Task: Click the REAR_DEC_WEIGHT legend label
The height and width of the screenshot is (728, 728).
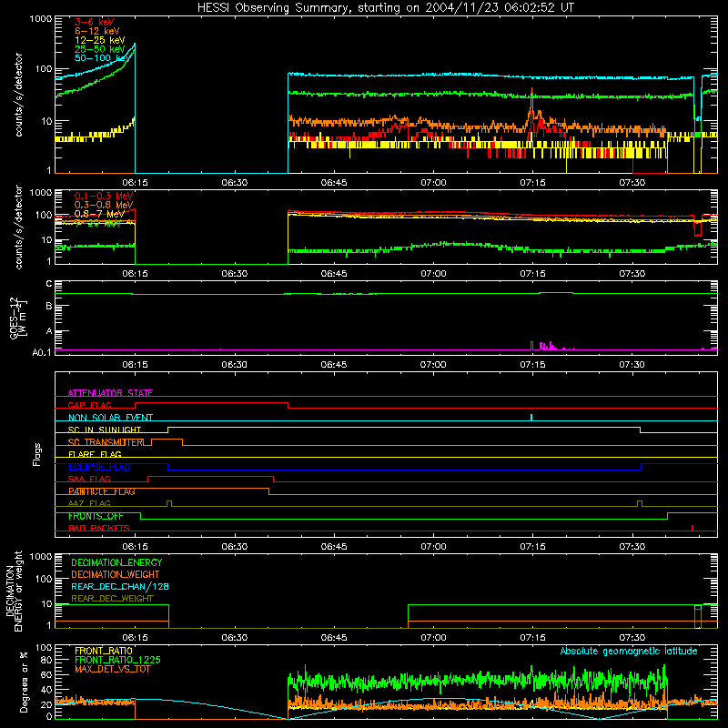Action: pyautogui.click(x=112, y=599)
